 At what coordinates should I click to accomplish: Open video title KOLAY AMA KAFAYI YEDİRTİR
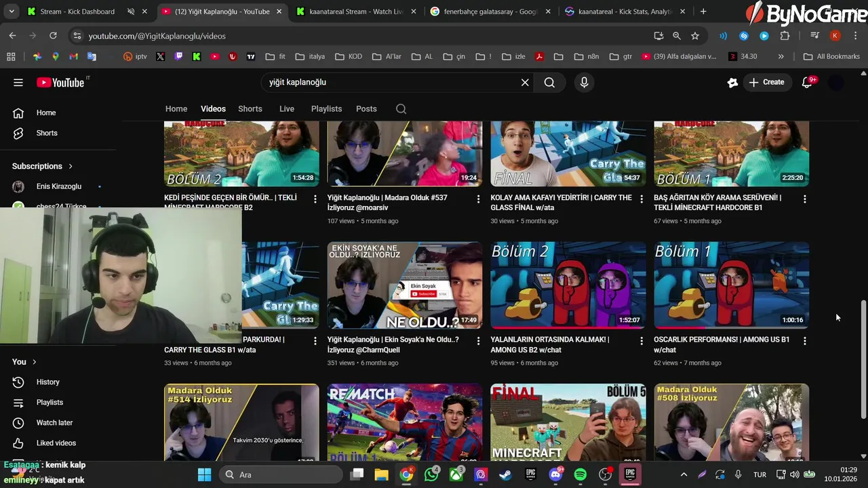click(561, 203)
